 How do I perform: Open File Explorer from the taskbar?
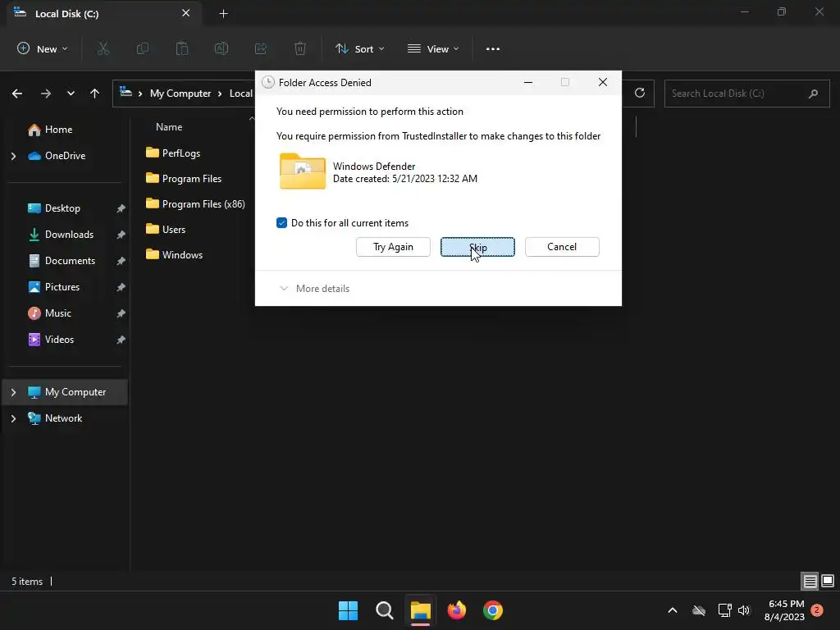pos(421,610)
